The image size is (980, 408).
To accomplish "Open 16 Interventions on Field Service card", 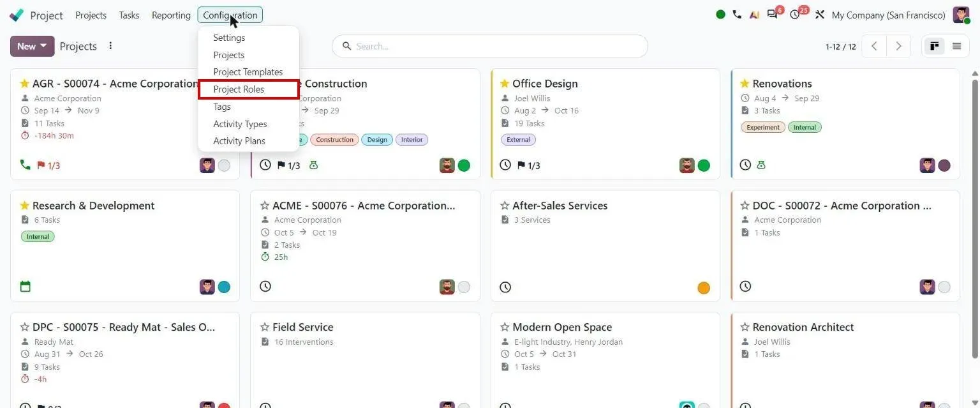I will [304, 342].
